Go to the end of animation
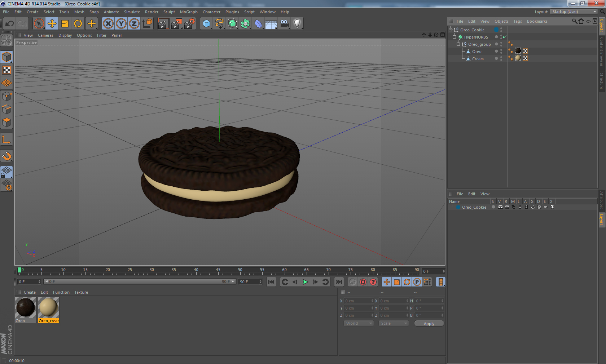The height and width of the screenshot is (364, 606). tap(339, 282)
